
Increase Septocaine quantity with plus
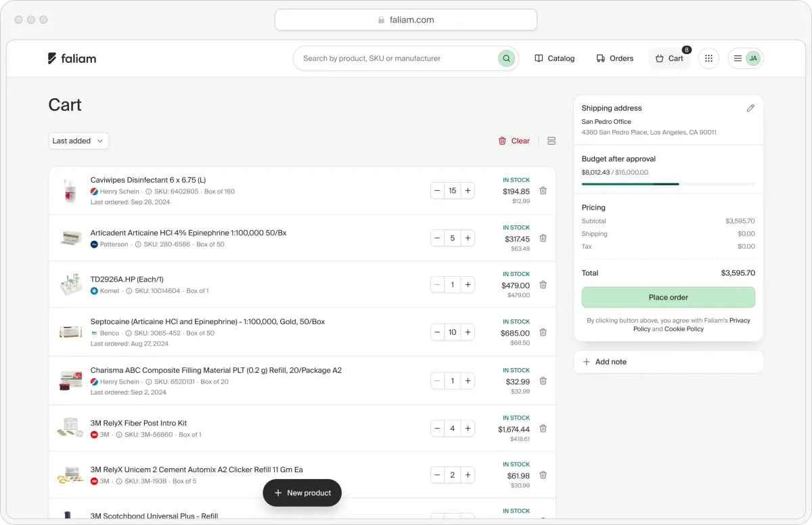468,332
